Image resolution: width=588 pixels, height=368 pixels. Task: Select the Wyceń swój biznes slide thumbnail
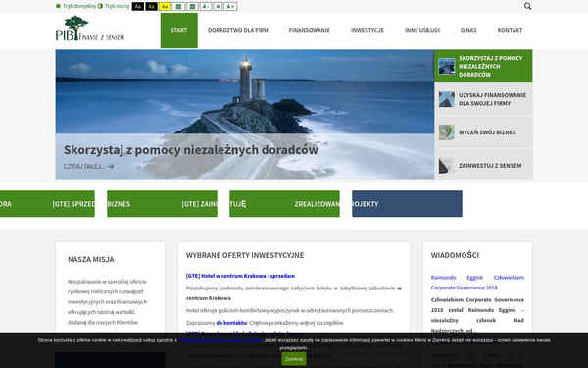[x=483, y=132]
